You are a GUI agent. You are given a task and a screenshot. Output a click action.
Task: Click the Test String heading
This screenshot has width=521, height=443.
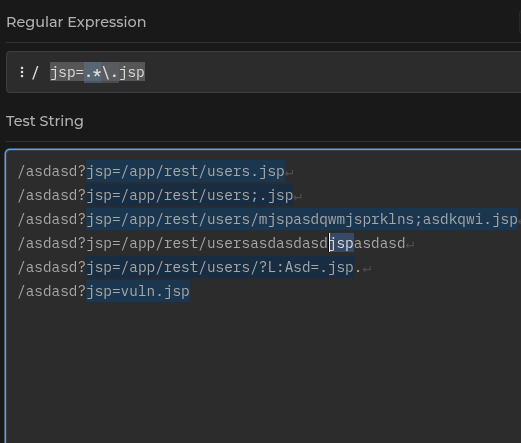[45, 121]
